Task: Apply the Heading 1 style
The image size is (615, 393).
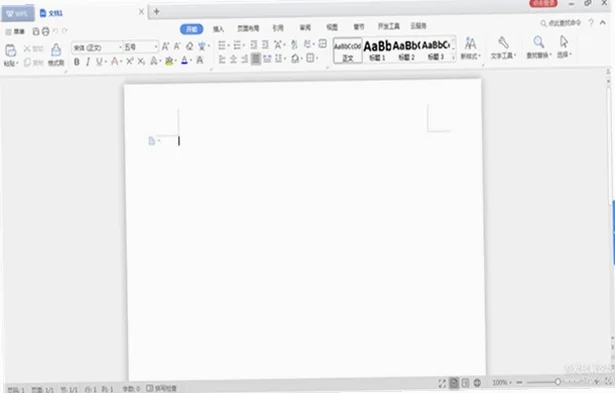Action: (377, 50)
